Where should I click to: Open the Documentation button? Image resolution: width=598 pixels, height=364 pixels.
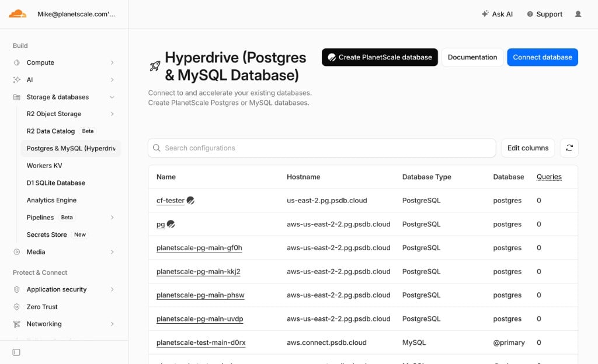pyautogui.click(x=472, y=57)
